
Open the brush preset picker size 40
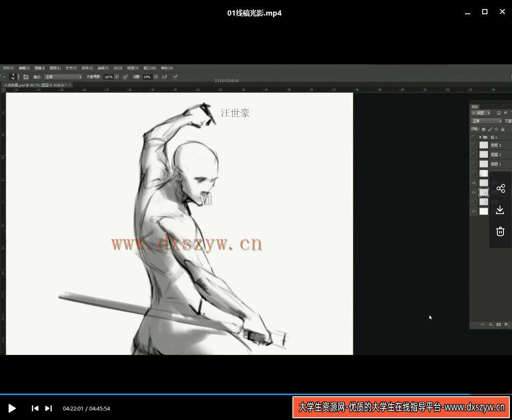coord(14,77)
